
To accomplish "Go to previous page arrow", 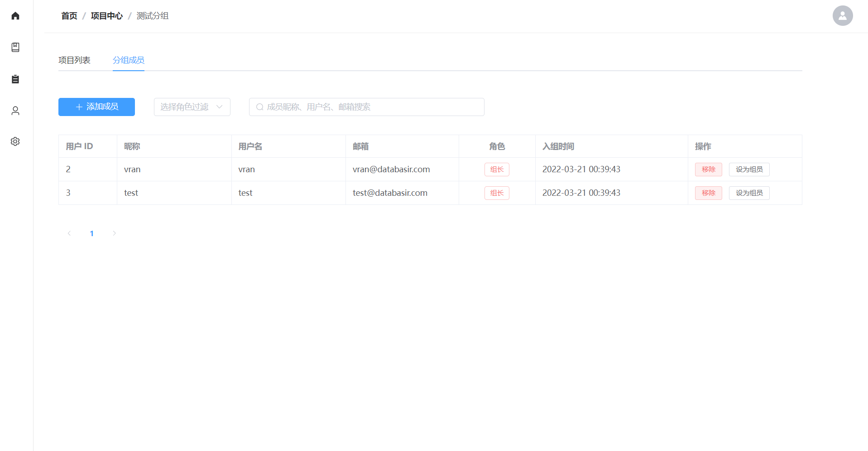I will (69, 233).
